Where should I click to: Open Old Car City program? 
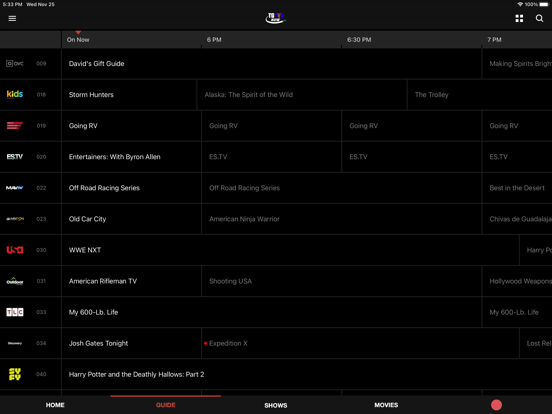[x=131, y=219]
